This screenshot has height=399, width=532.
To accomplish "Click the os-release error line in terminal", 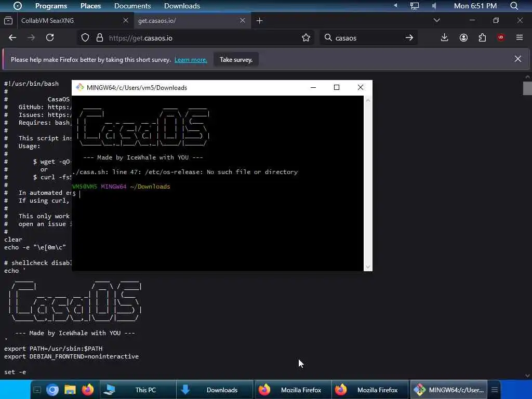I will click(185, 172).
